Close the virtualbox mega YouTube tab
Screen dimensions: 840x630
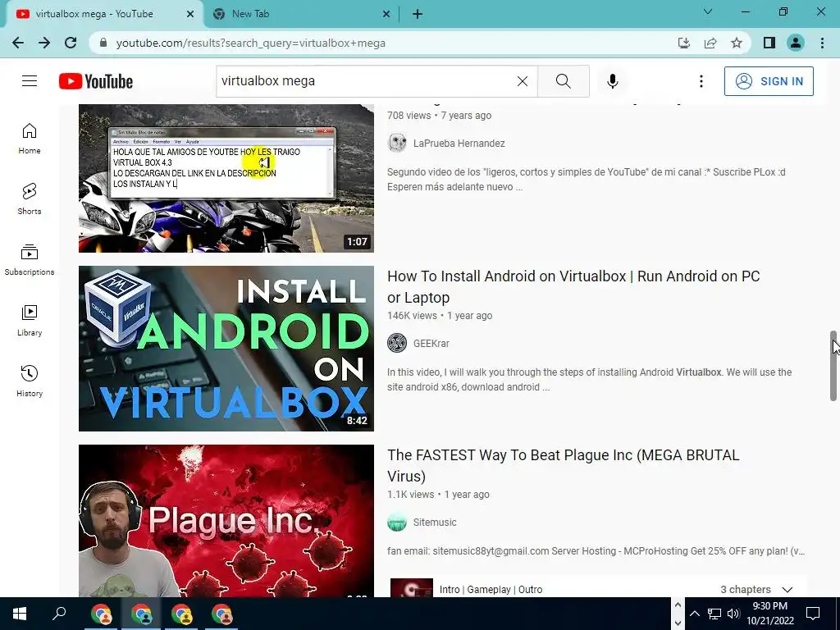(x=190, y=15)
